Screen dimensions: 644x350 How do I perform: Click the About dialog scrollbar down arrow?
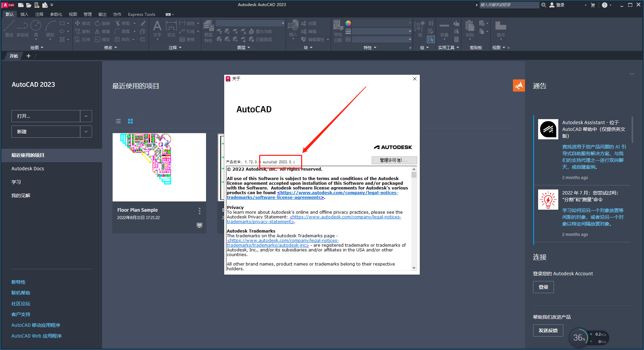pyautogui.click(x=414, y=268)
